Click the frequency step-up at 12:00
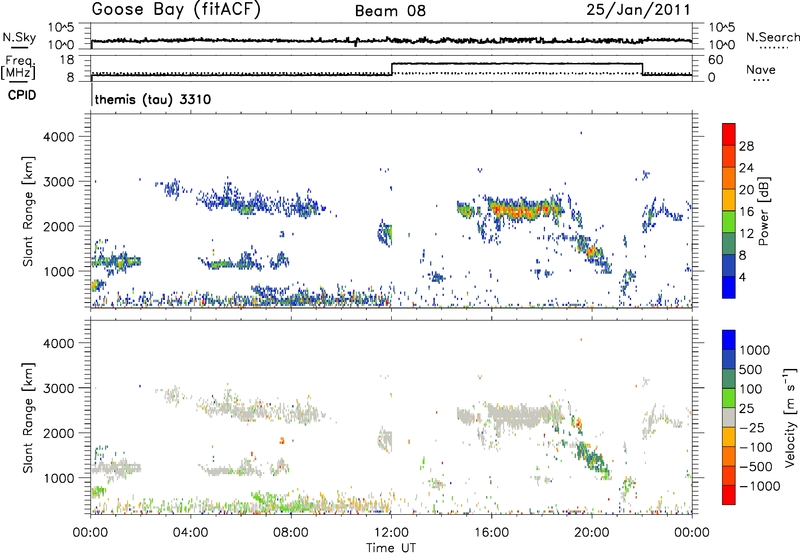Image resolution: width=800 pixels, height=554 pixels. point(391,69)
